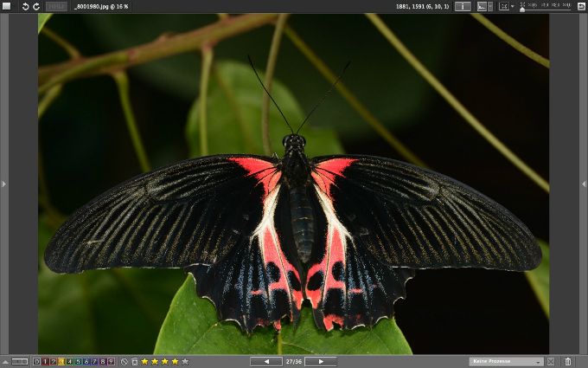Open the histogram options dropdown arrow
The width and height of the screenshot is (588, 368).
(x=490, y=6)
